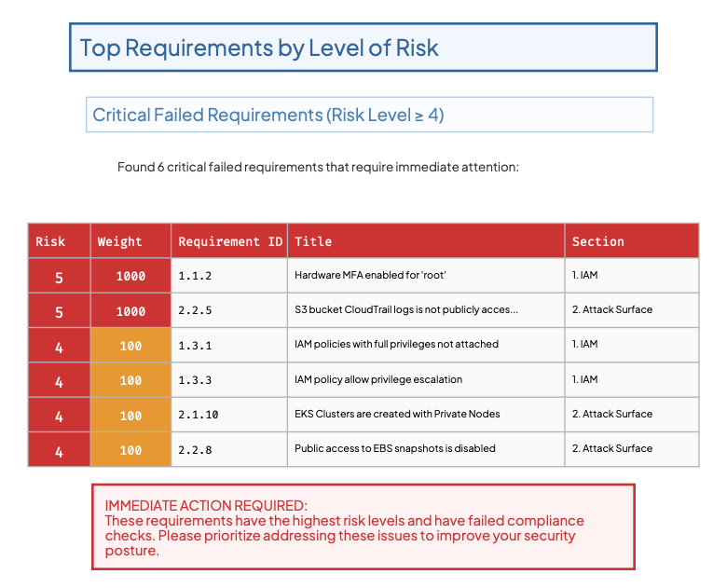
Task: Click section '1. IAM' in row 1.3.1
Action: click(x=584, y=344)
